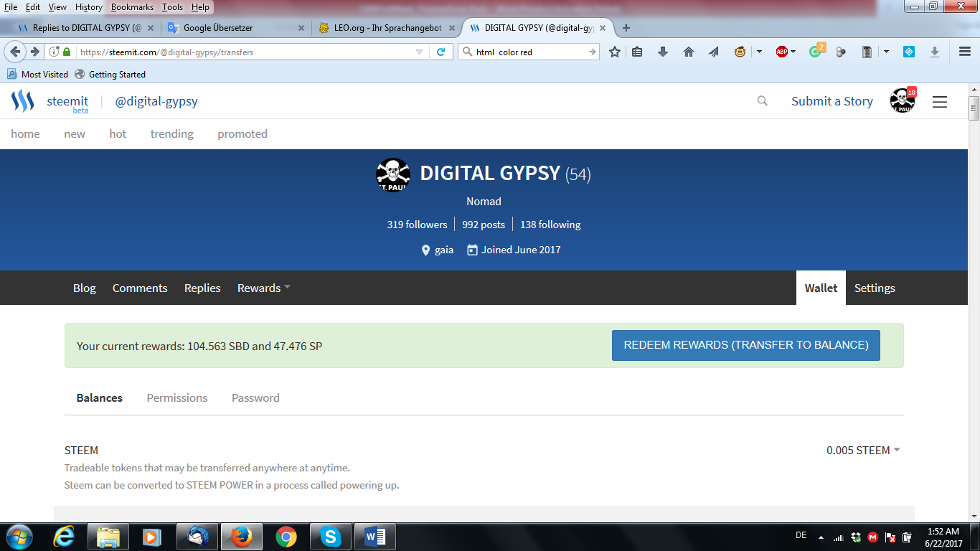This screenshot has width=980, height=551.
Task: Open the Replies profile link
Action: (202, 288)
